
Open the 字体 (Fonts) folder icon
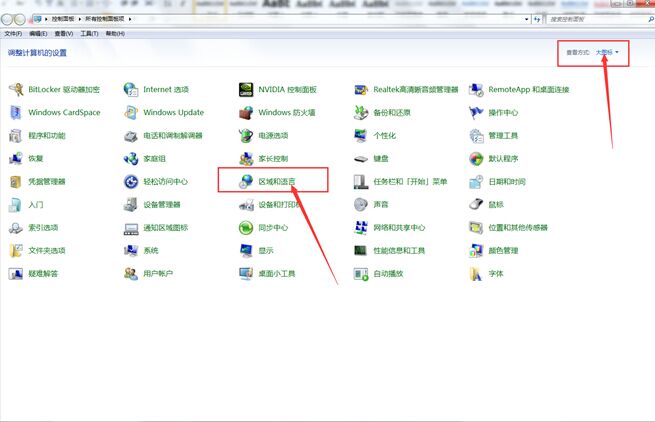(x=476, y=274)
